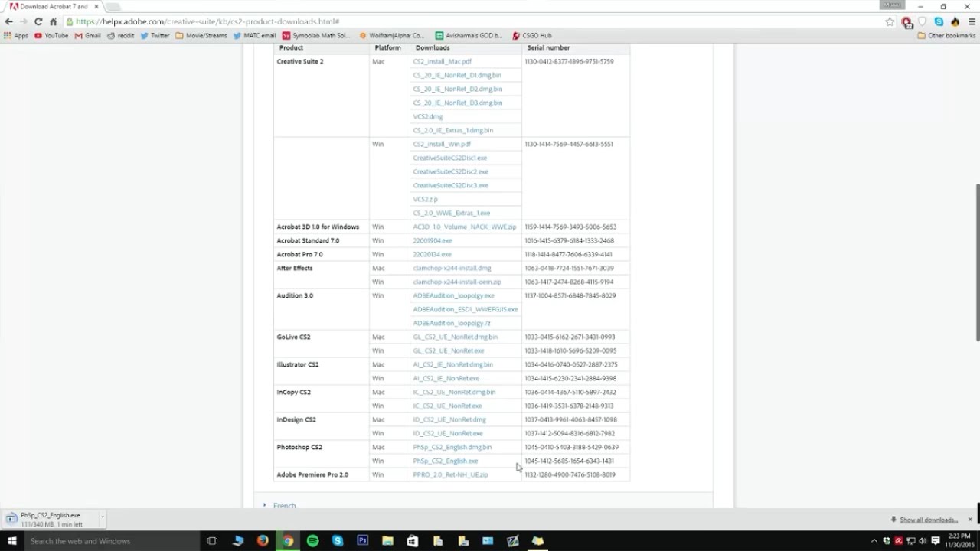Viewport: 980px width, 551px height.
Task: Download ID_CS2_UE_NonRet.exe for InDesign
Action: 447,433
